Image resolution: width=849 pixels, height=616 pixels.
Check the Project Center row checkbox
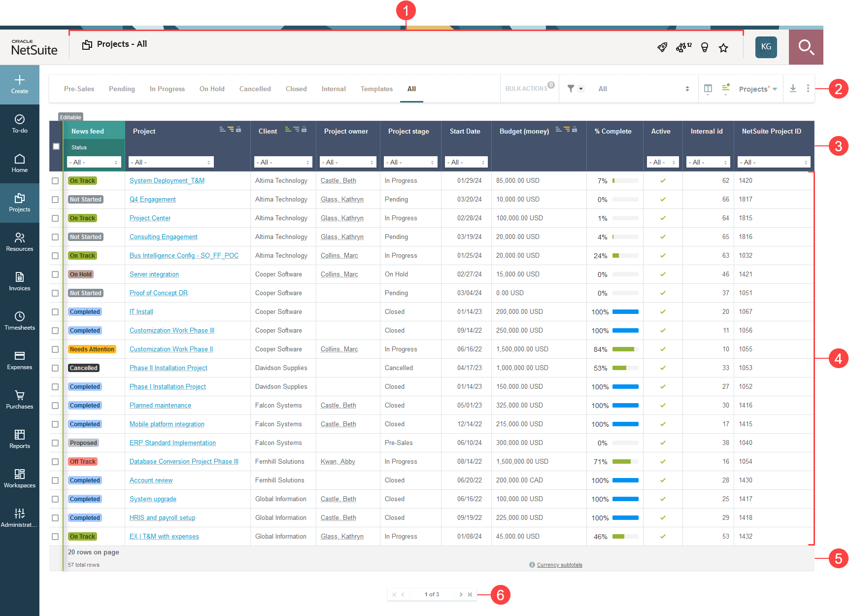click(x=55, y=218)
